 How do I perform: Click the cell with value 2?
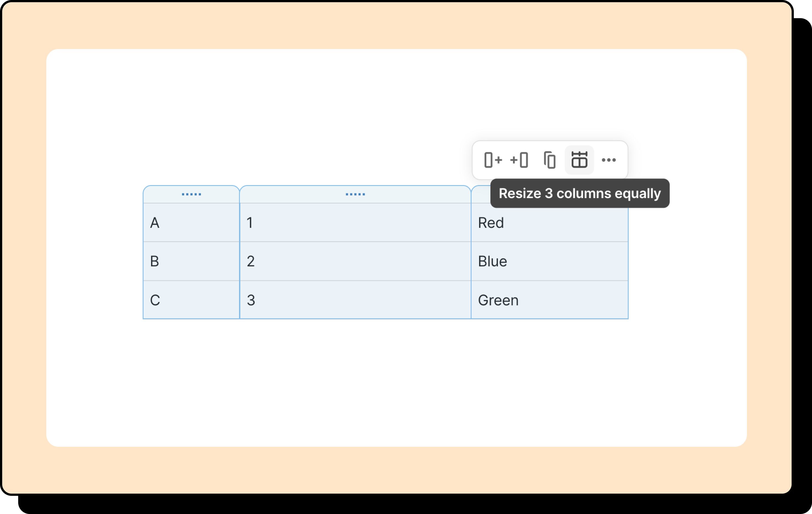pos(251,261)
